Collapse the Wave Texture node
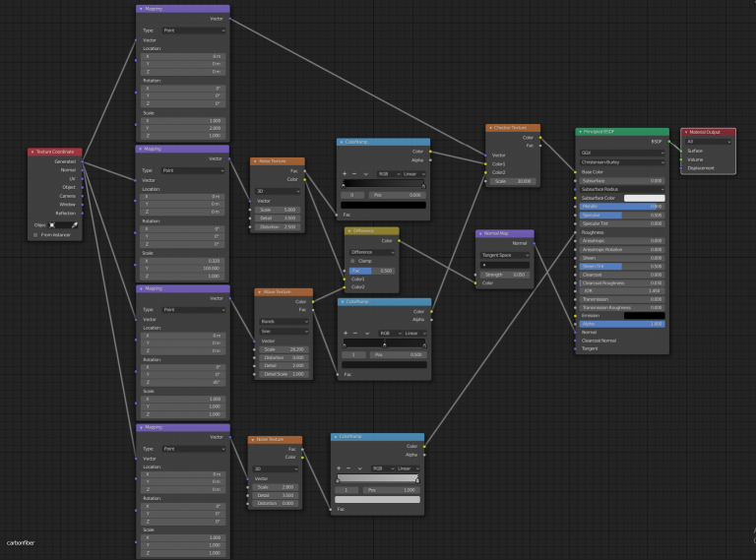Image resolution: width=756 pixels, height=560 pixels. (x=259, y=292)
